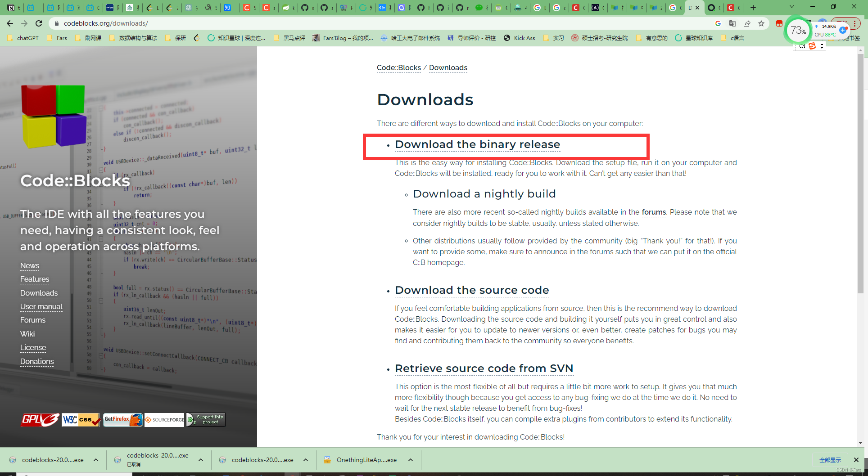Open the 导师评价 bookmark
This screenshot has width=868, height=476.
tap(471, 38)
